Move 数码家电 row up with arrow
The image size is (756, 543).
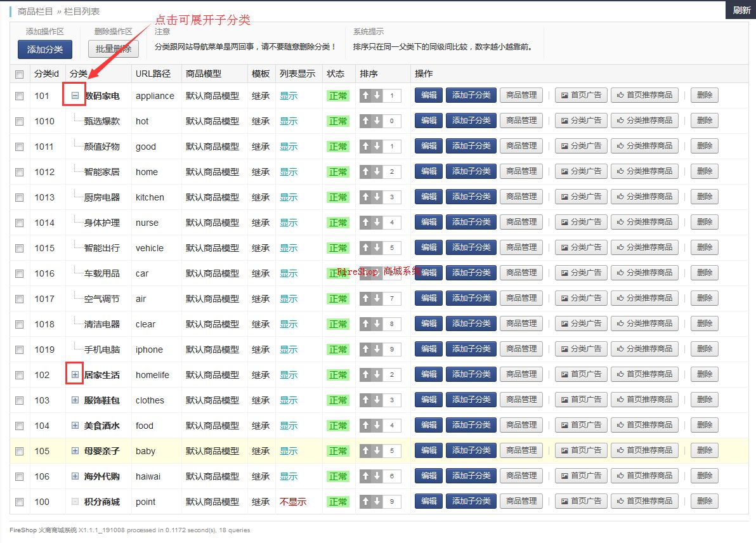[x=365, y=96]
